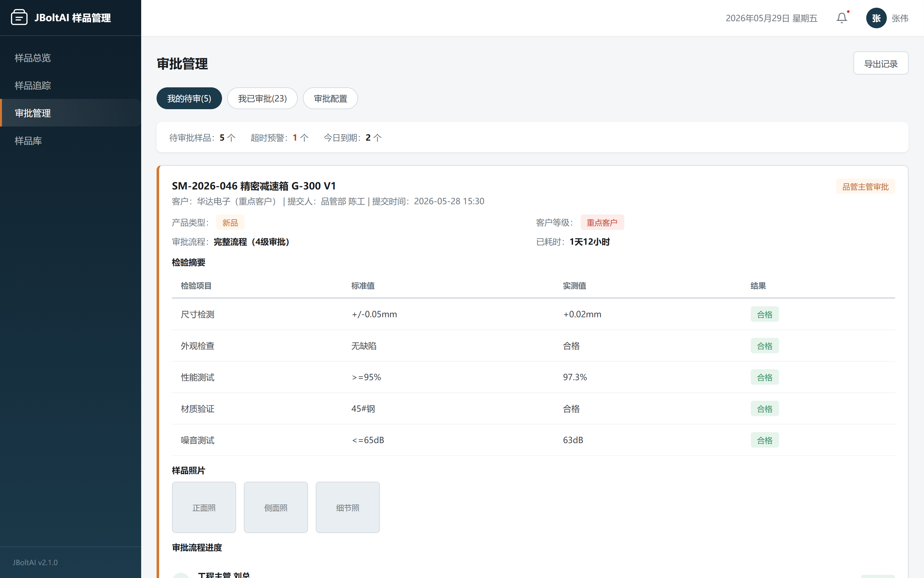
Task: Click the 材质验证 row label
Action: 197,409
